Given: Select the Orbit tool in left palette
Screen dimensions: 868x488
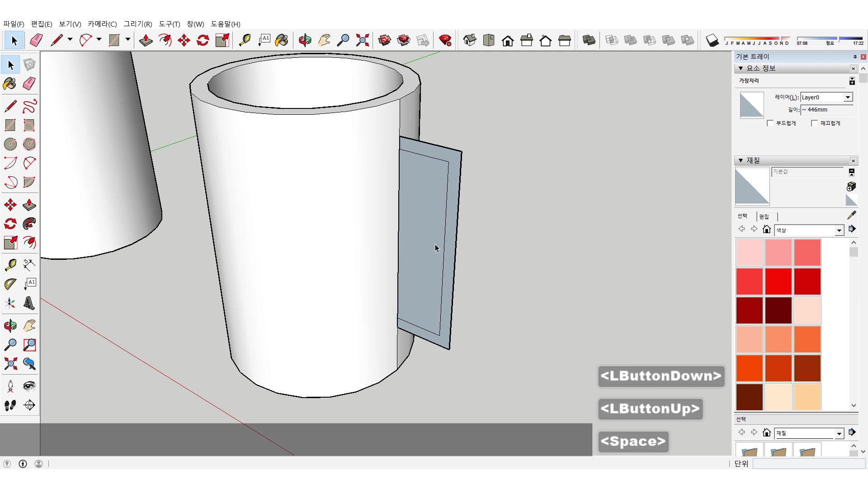Looking at the screenshot, I should pyautogui.click(x=10, y=326).
